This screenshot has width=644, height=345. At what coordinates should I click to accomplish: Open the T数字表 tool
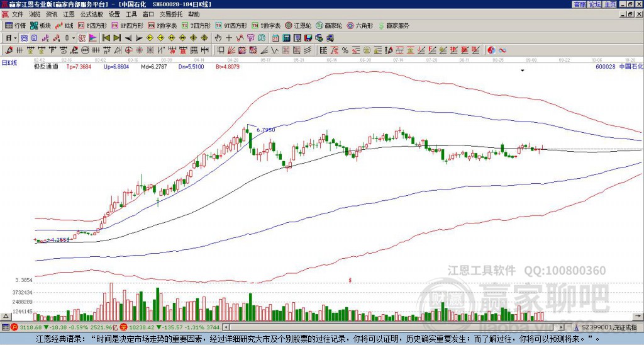tap(266, 25)
